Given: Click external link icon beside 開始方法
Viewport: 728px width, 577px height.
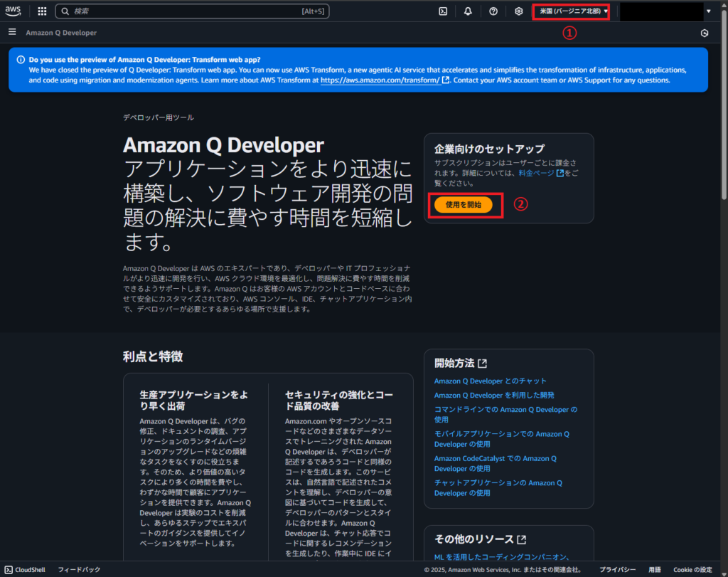Looking at the screenshot, I should pyautogui.click(x=483, y=364).
